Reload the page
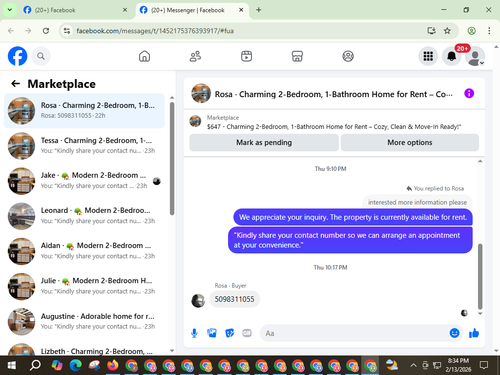 pos(46,31)
